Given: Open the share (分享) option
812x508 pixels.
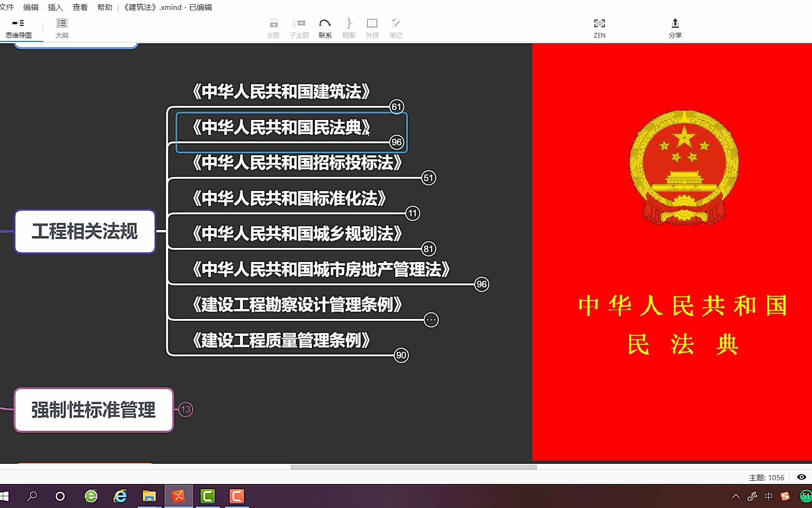Looking at the screenshot, I should (675, 29).
